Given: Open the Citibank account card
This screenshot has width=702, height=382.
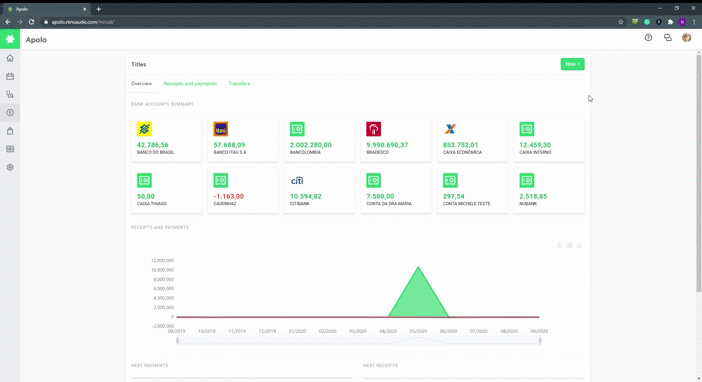Looking at the screenshot, I should pyautogui.click(x=319, y=191).
